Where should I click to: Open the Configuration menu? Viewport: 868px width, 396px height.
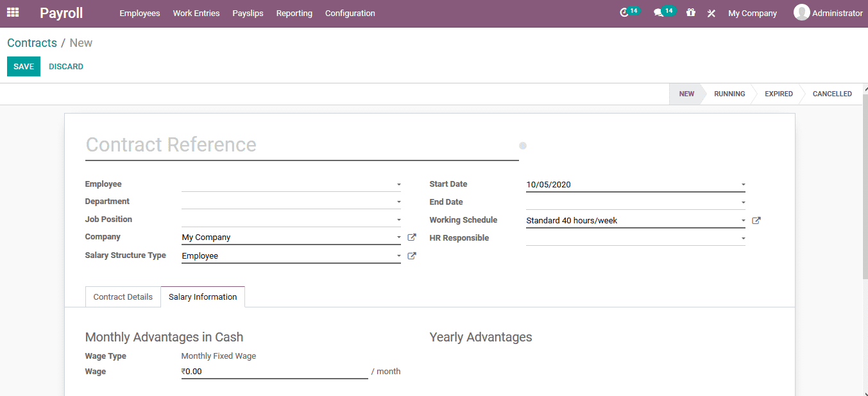pos(350,13)
